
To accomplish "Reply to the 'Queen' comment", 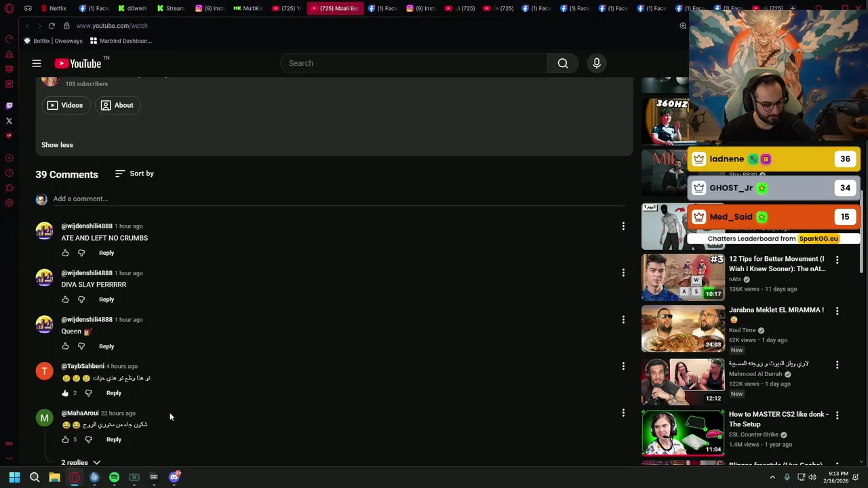I will coord(106,346).
